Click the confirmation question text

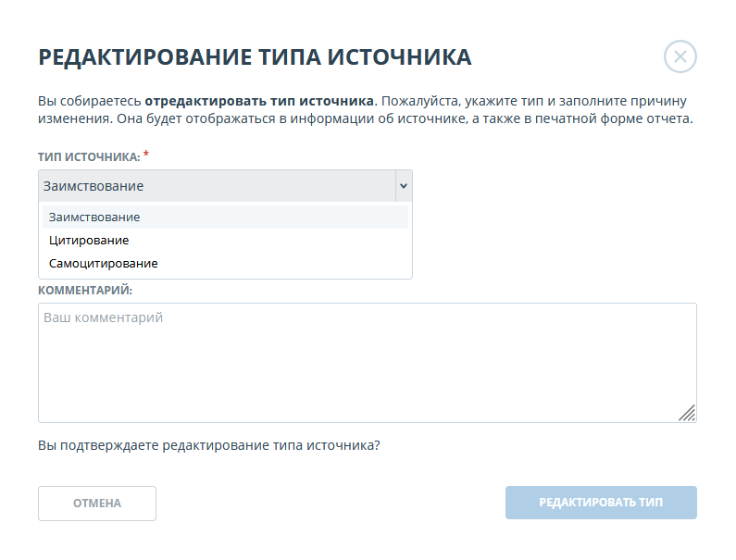point(209,445)
